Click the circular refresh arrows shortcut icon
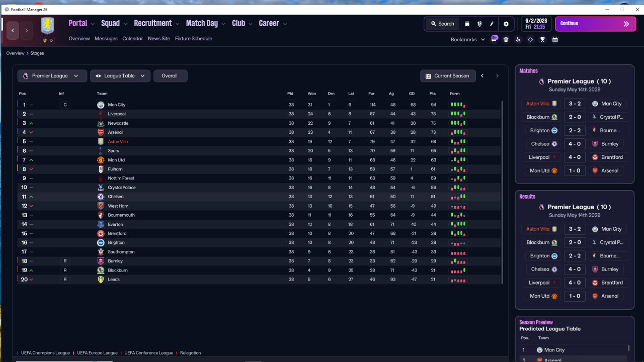Image resolution: width=644 pixels, height=362 pixels. tap(530, 40)
